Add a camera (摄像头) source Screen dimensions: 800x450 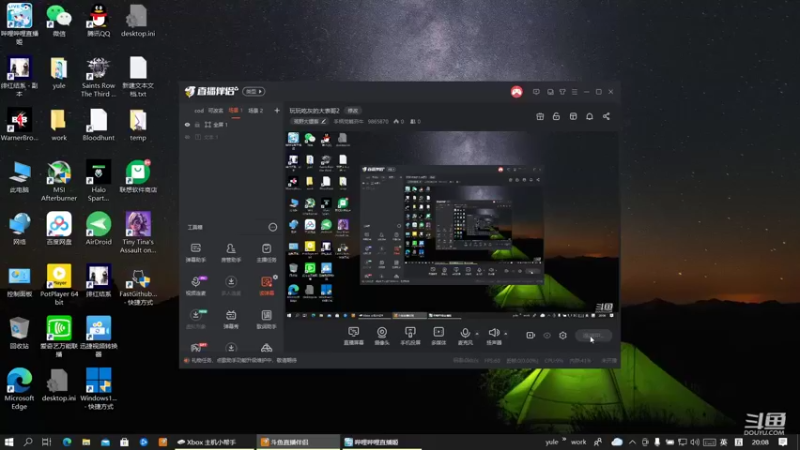tap(382, 335)
